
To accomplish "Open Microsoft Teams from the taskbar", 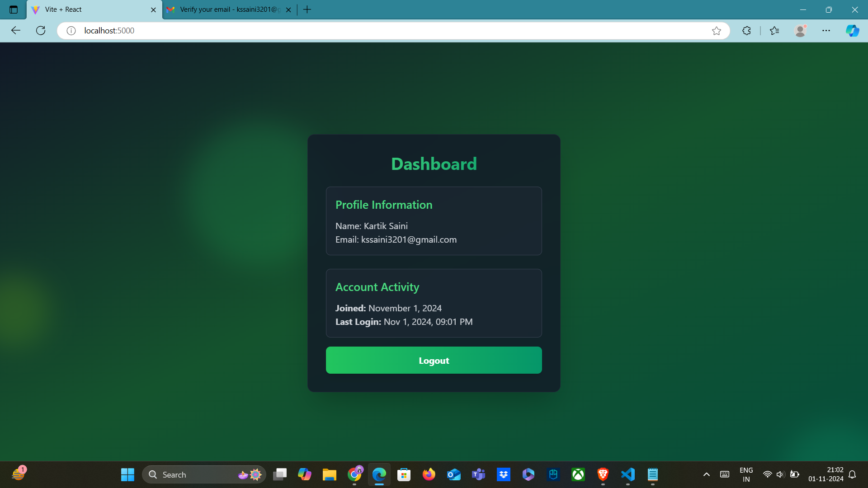I will 478,474.
